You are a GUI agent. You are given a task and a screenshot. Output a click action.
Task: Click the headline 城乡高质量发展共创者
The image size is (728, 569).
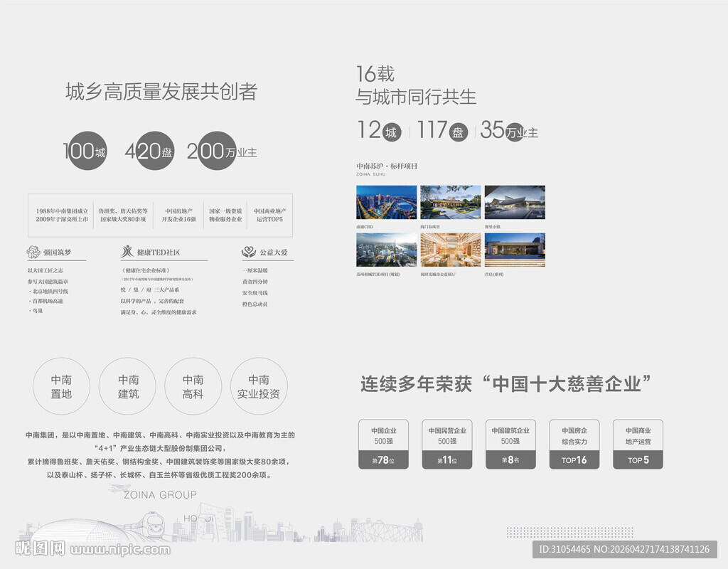coord(161,92)
